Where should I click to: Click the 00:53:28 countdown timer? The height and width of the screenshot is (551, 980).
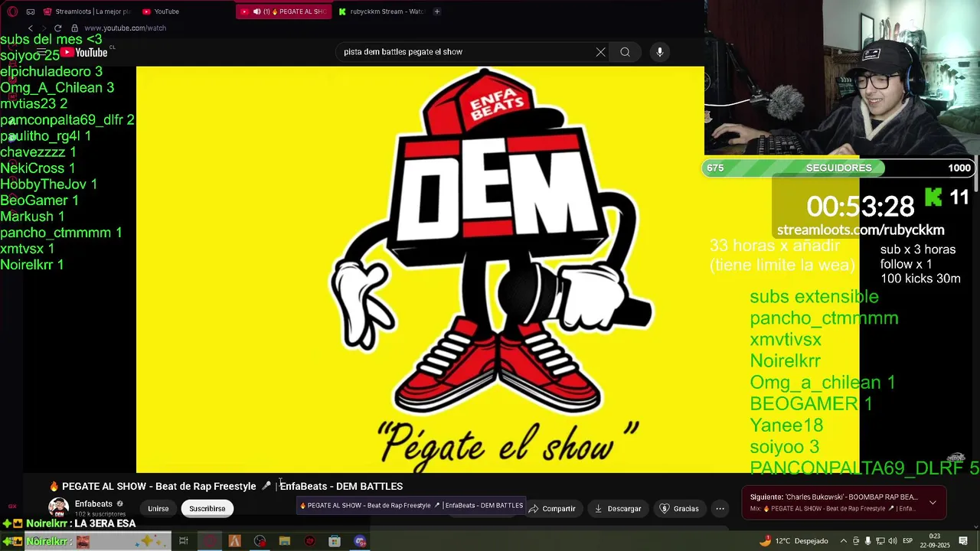click(861, 207)
